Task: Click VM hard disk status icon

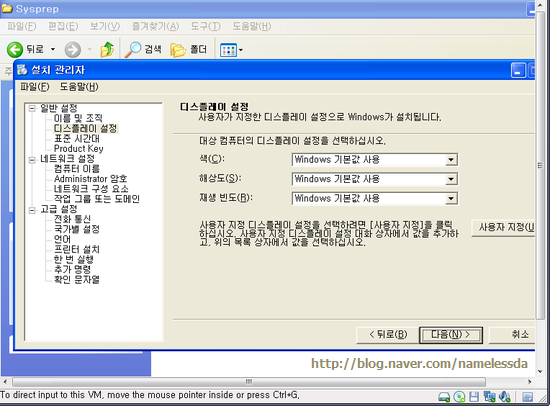Action: coord(444,397)
